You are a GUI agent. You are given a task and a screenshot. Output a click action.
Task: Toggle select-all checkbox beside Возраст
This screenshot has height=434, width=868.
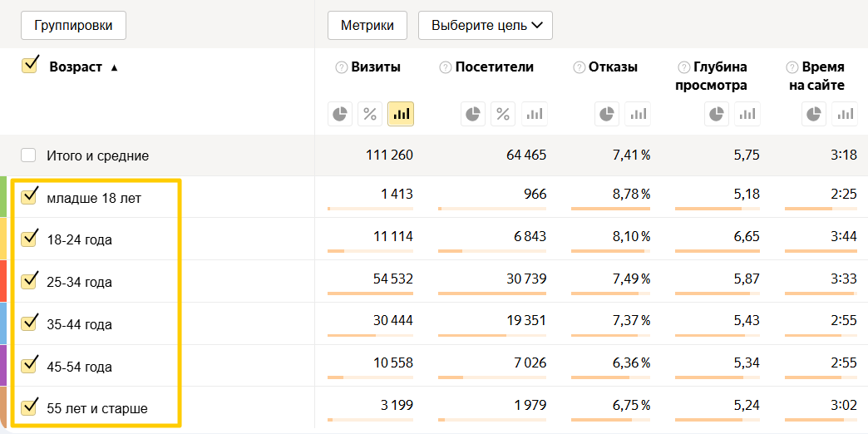(x=30, y=66)
